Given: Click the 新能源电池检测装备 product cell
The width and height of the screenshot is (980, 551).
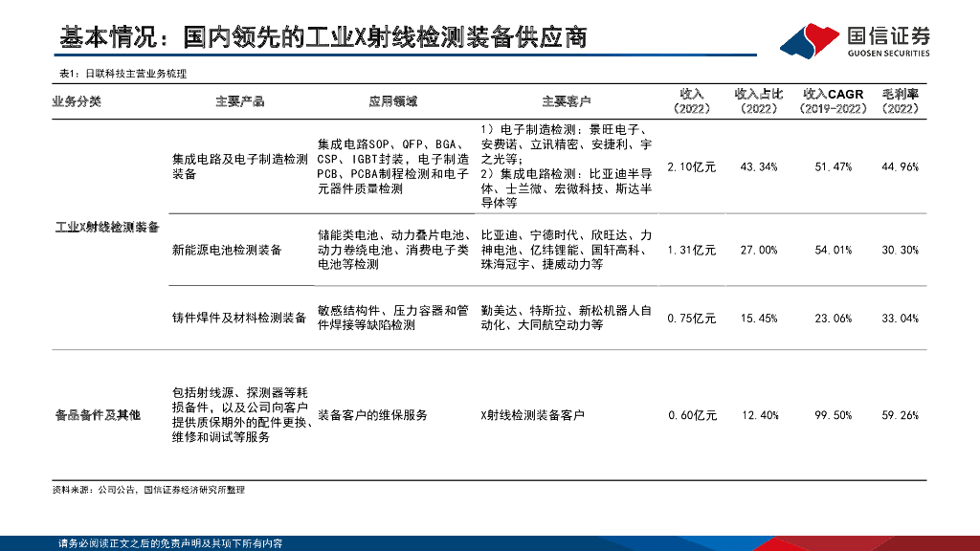Looking at the screenshot, I should coord(227,250).
